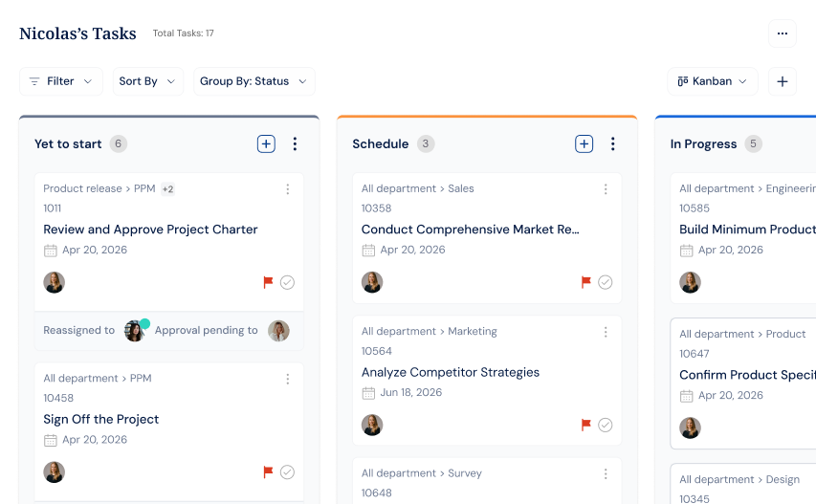This screenshot has width=816, height=504.
Task: Click the Reassigned to user avatar
Action: [135, 331]
